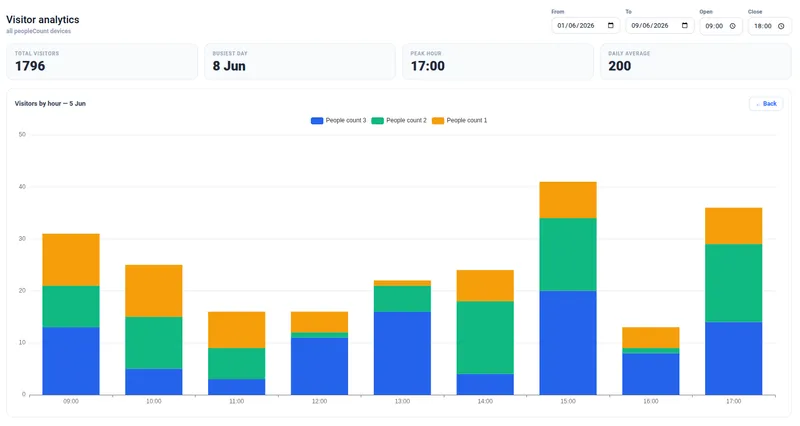Click the Close time 18:00 field
The image size is (800, 426).
coord(769,26)
